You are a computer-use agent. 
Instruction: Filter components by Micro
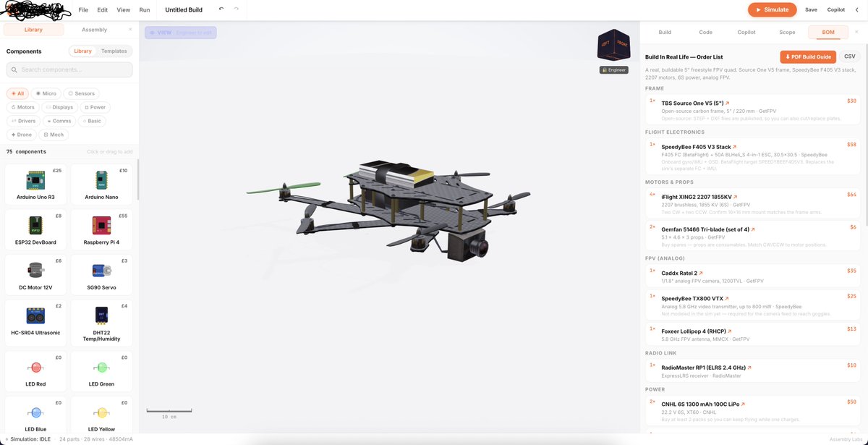pyautogui.click(x=46, y=93)
